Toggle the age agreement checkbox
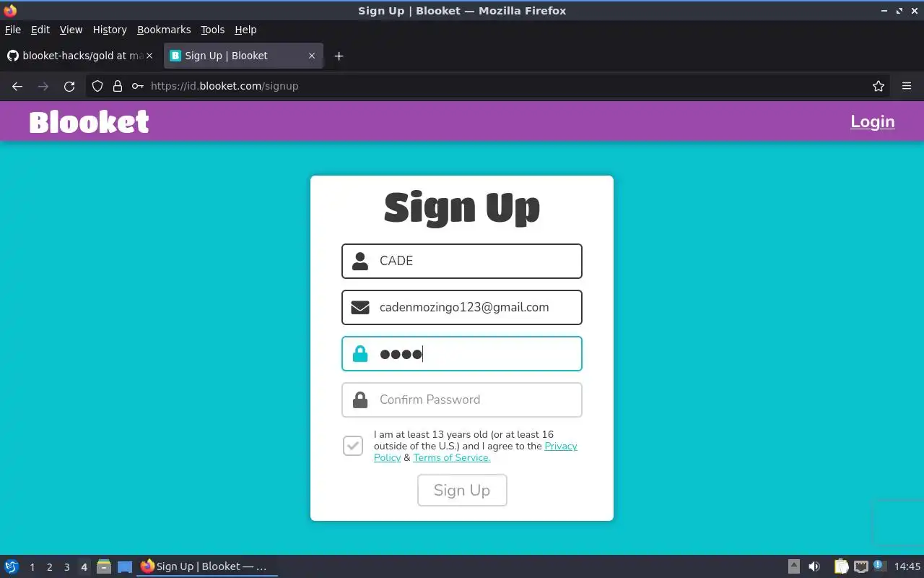This screenshot has width=924, height=578. (353, 446)
